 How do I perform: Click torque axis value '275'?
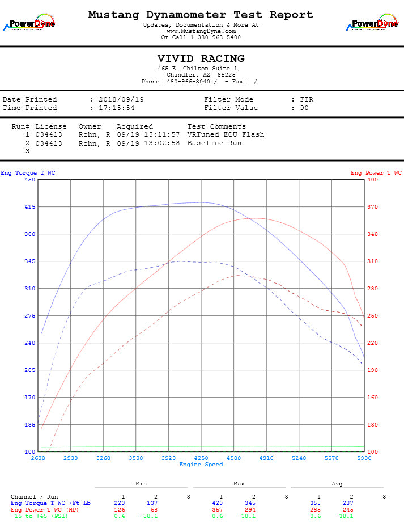coord(30,315)
